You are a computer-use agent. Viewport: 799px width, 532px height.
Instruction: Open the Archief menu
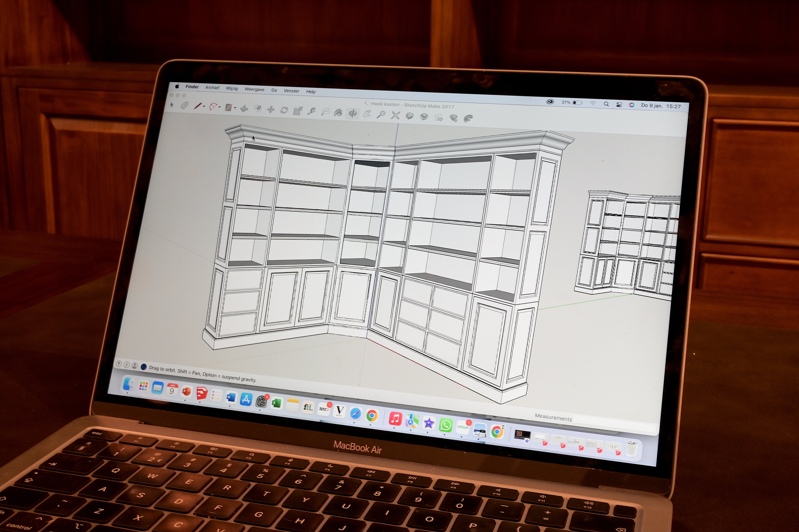point(212,87)
